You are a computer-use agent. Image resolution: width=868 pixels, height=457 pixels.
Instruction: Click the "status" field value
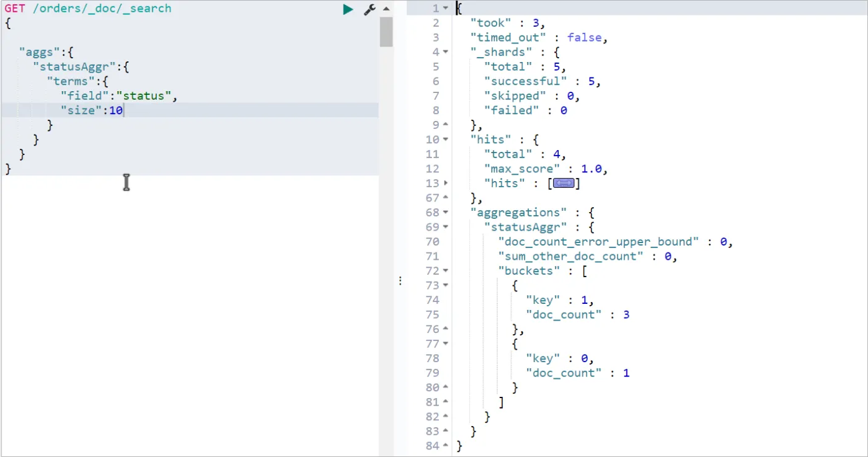pyautogui.click(x=143, y=96)
